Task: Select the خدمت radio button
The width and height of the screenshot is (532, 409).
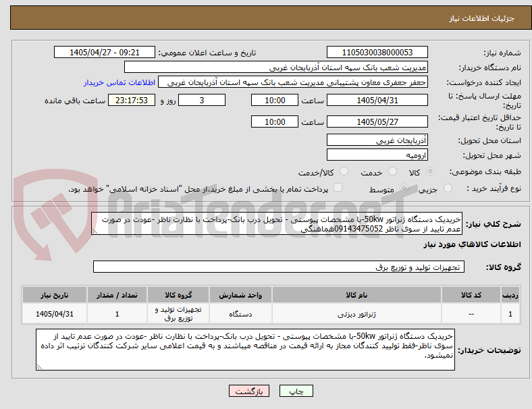Action: (x=392, y=171)
